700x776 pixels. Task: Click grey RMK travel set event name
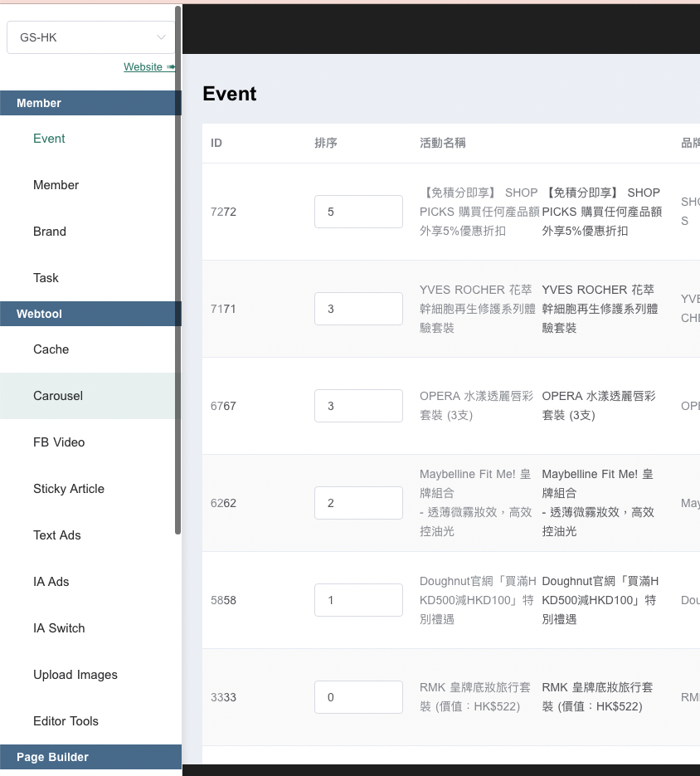click(475, 697)
